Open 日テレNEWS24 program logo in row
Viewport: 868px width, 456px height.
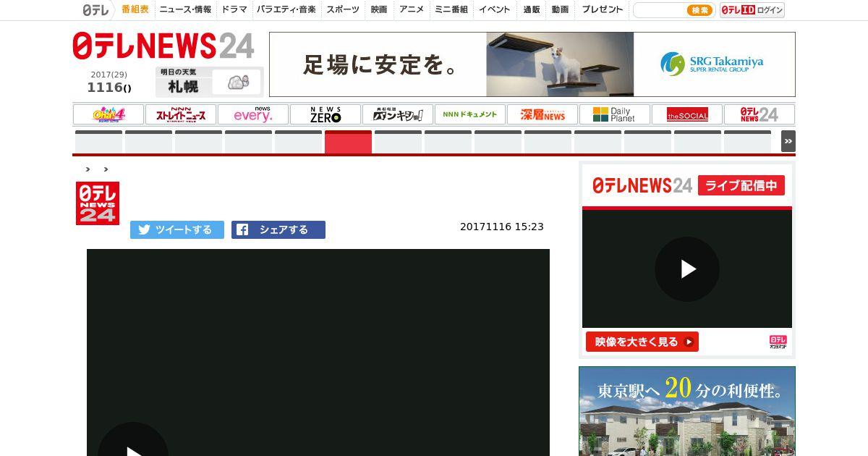click(x=759, y=114)
